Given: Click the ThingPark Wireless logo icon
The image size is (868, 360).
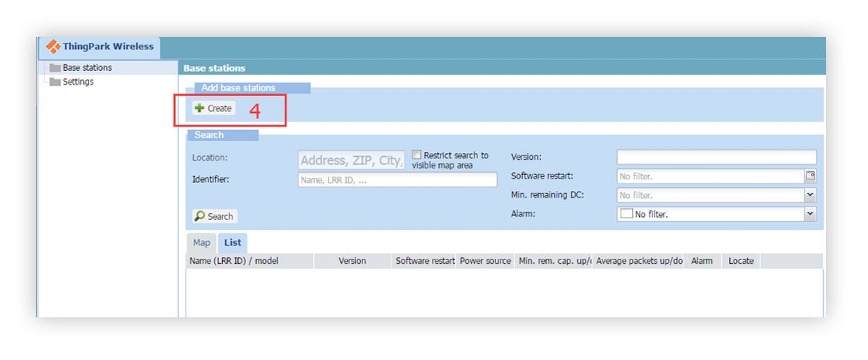Looking at the screenshot, I should [53, 46].
